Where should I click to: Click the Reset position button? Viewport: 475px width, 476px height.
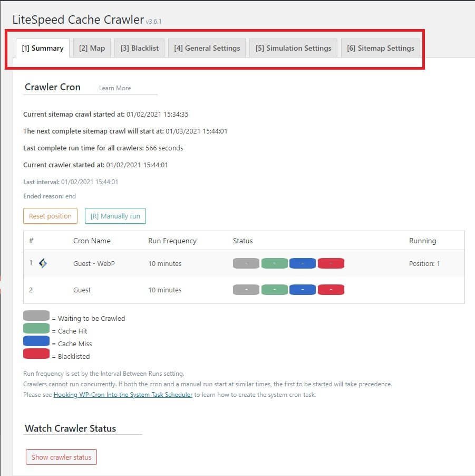coord(51,216)
